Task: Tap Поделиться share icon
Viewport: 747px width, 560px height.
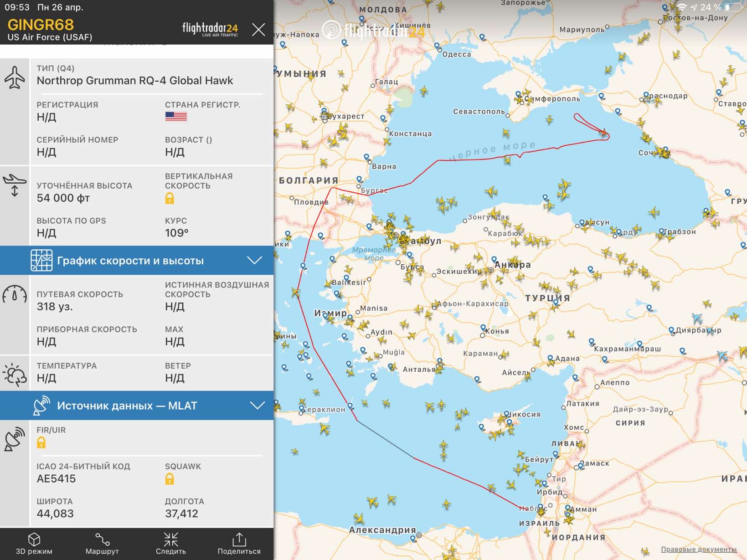Action: (x=239, y=544)
